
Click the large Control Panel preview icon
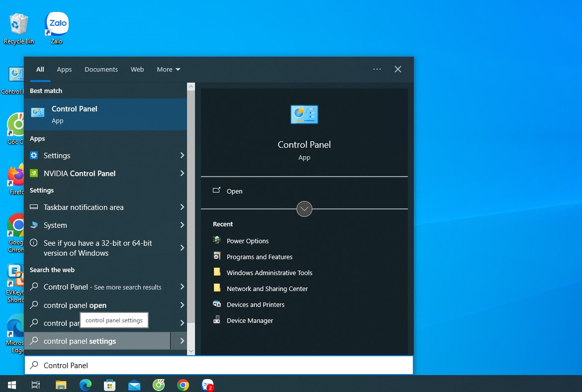304,114
